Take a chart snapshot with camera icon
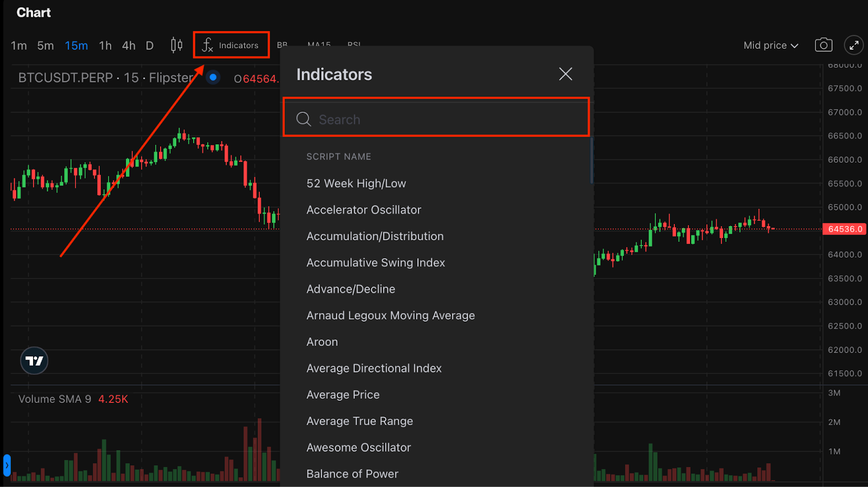The image size is (868, 487). (824, 45)
